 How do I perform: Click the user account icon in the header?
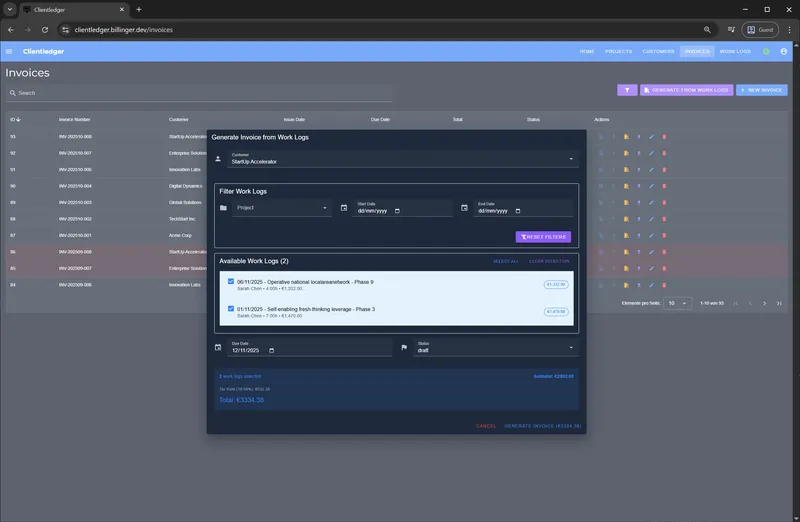click(x=784, y=52)
